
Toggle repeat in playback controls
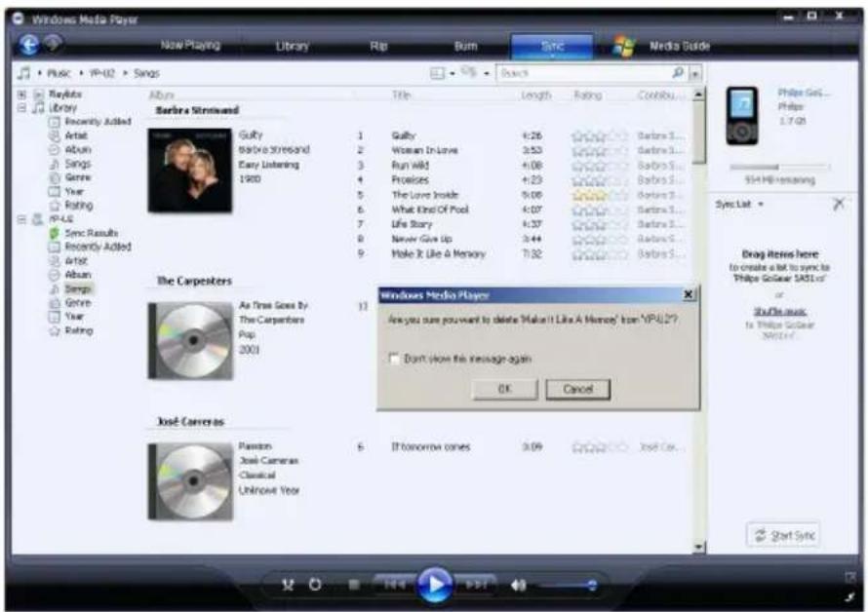(316, 585)
